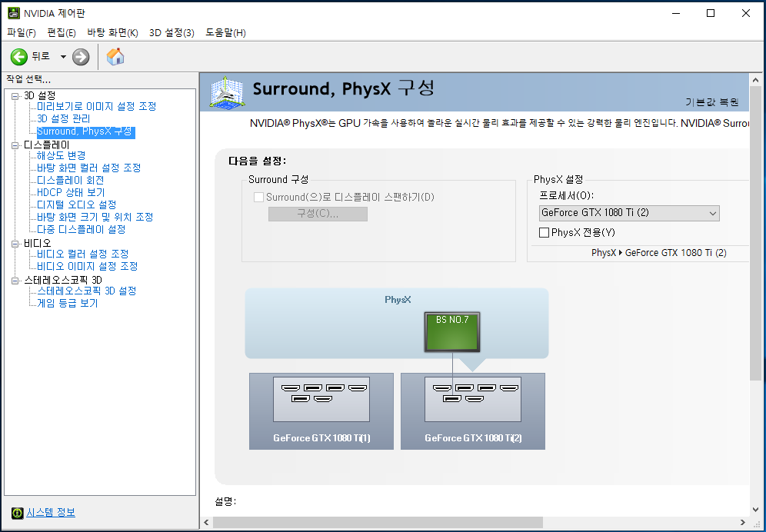Open 스테레오스코픽 3D 설정
766x532 pixels.
click(87, 291)
